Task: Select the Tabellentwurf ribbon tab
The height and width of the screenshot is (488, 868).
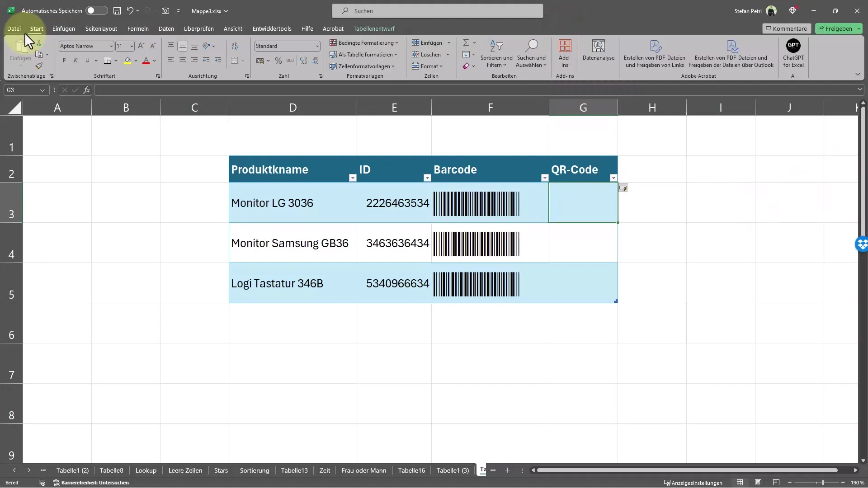Action: click(374, 28)
